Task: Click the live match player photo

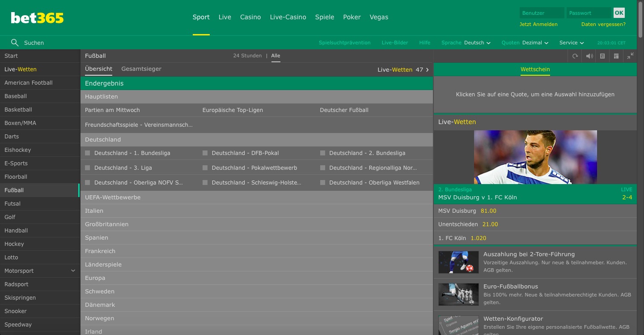Action: 535,157
